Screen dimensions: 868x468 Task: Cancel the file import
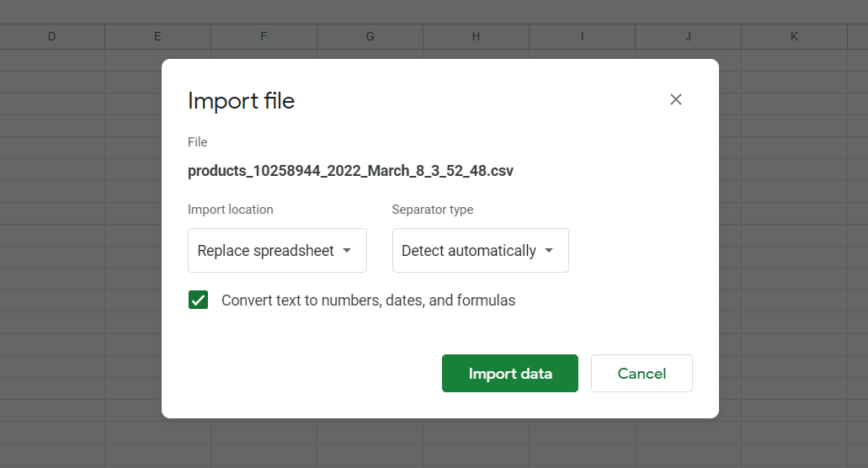pyautogui.click(x=642, y=374)
